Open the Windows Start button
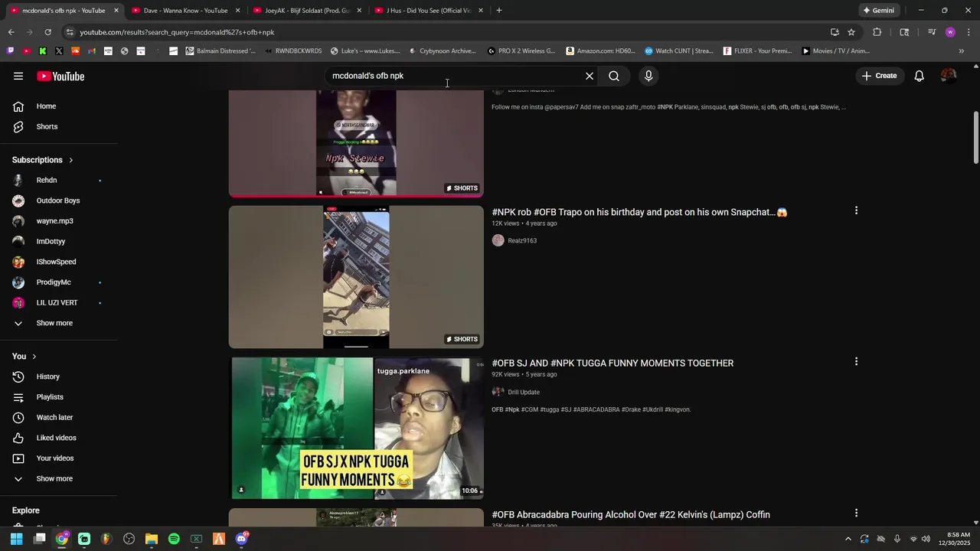Image resolution: width=980 pixels, height=551 pixels. [x=17, y=539]
